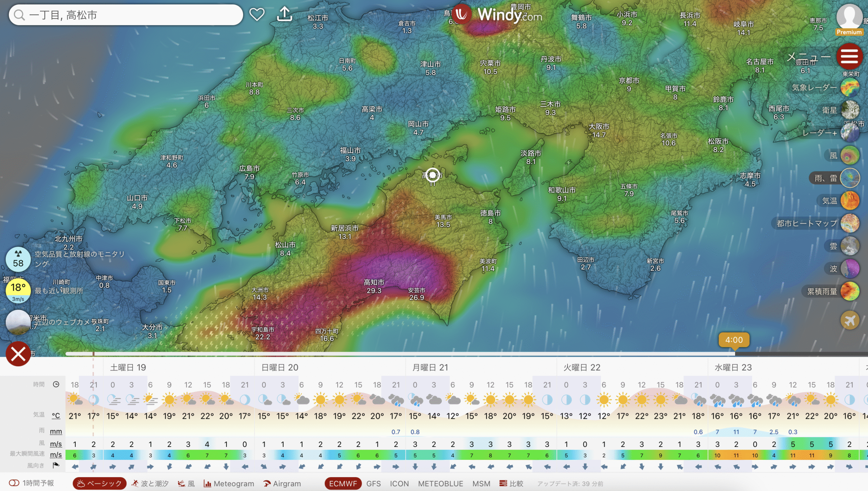Toggle the 1時間予報 hourly forecast switch
This screenshot has width=868, height=491.
(14, 483)
